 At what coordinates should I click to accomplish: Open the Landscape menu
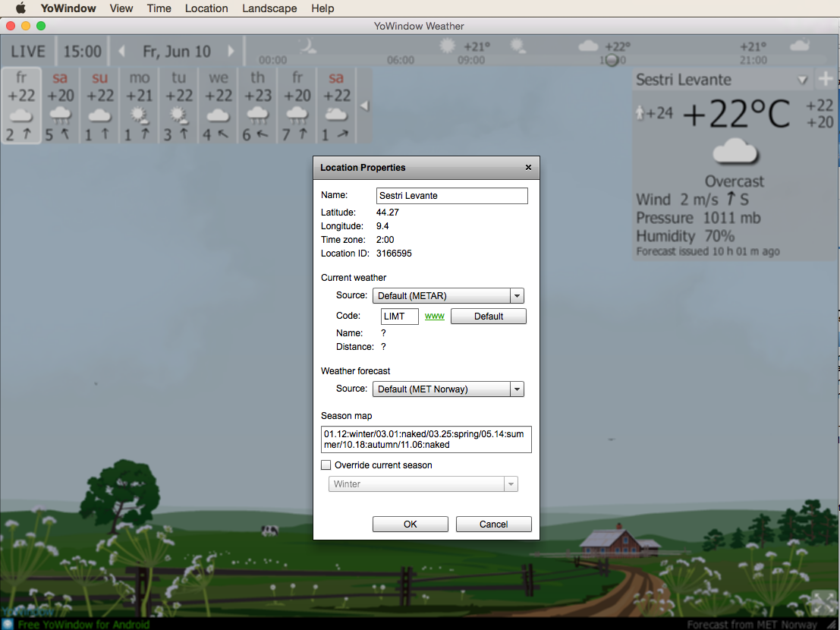pyautogui.click(x=269, y=8)
